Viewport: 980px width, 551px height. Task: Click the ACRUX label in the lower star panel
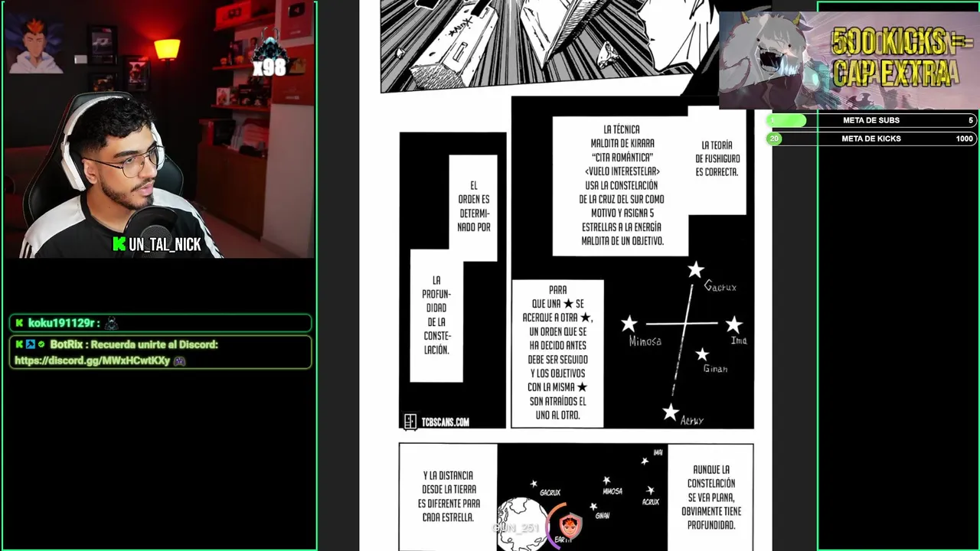tap(650, 502)
